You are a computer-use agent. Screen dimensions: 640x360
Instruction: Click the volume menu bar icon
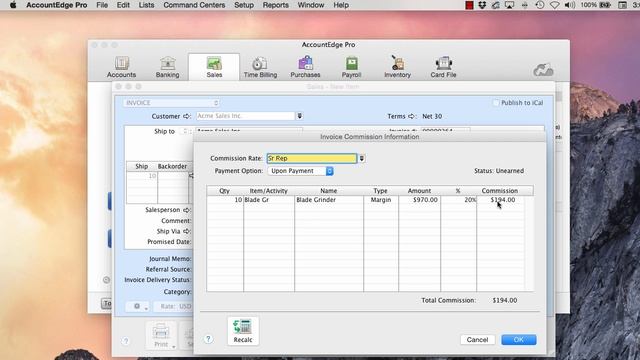pos(570,5)
